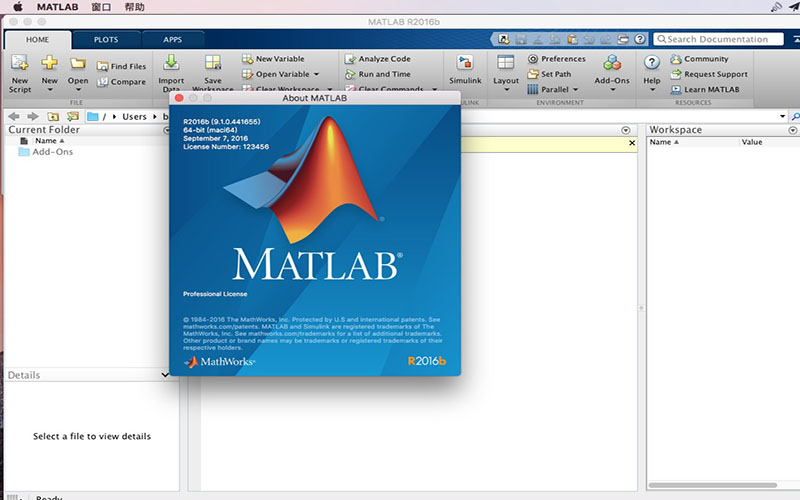This screenshot has height=500, width=800.
Task: Expand the Open dropdown arrow
Action: point(78,90)
